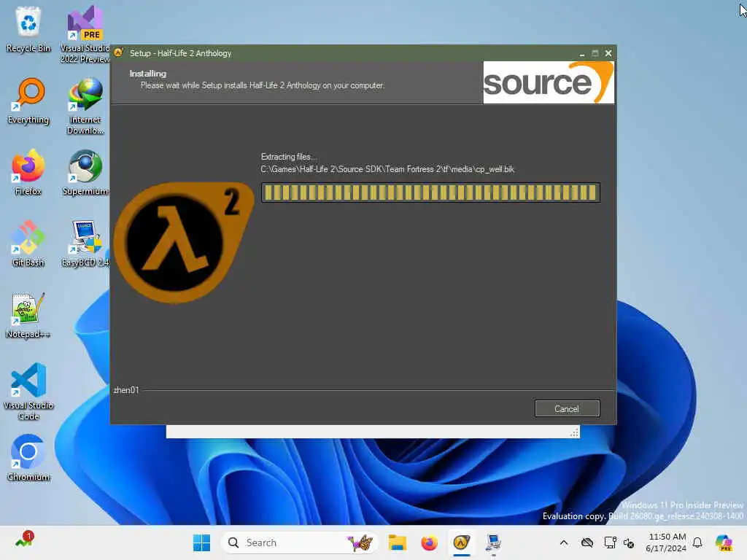The width and height of the screenshot is (747, 560).
Task: Click the installation progress bar
Action: tap(430, 192)
